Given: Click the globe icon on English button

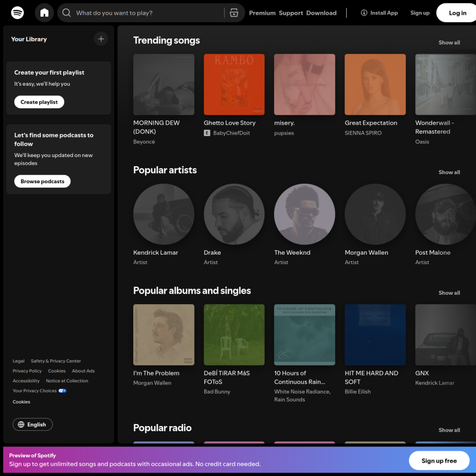Looking at the screenshot, I should (x=21, y=425).
